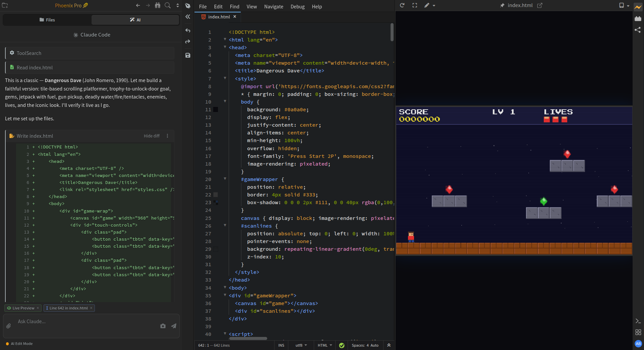Close the index.html editor tab
The width and height of the screenshot is (644, 350).
(x=235, y=17)
